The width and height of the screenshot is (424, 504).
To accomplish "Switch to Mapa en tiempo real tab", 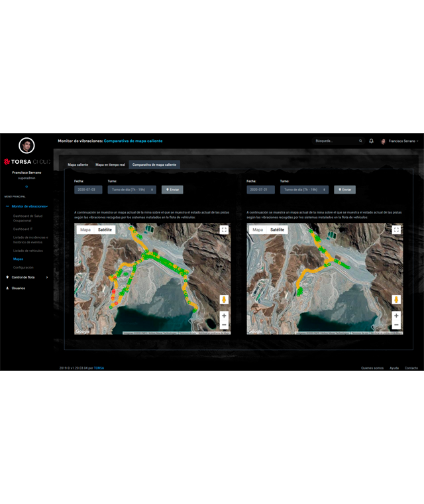I will [x=109, y=164].
